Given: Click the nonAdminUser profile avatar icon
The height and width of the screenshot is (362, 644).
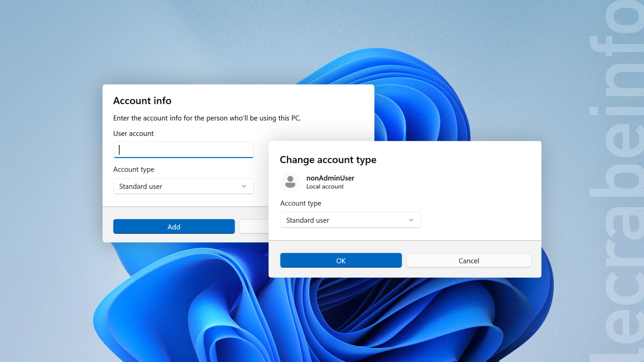Looking at the screenshot, I should click(x=290, y=182).
